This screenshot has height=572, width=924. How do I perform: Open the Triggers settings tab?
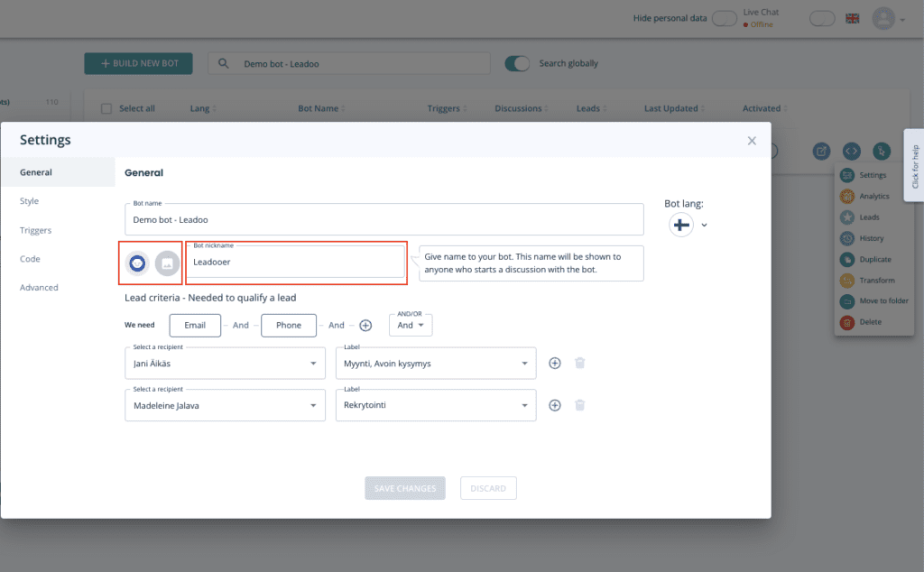[x=36, y=230]
